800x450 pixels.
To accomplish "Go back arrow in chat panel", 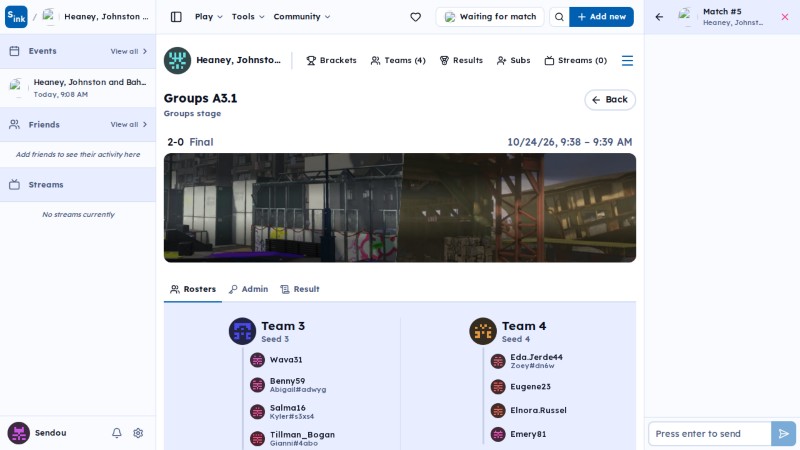I will click(659, 17).
